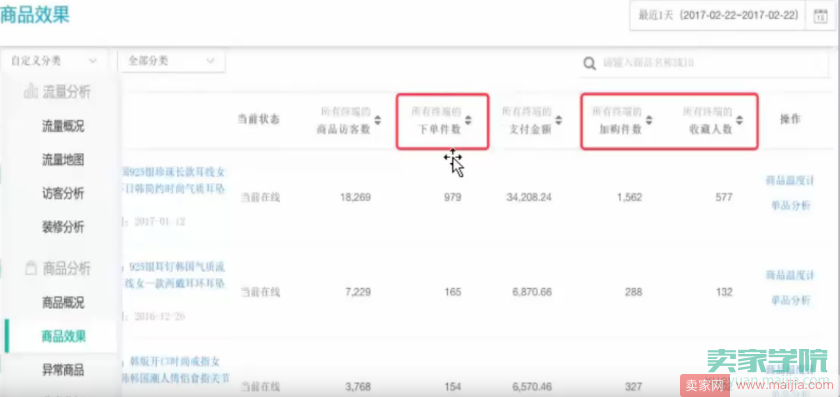Select 流量概况 in the sidebar
Screen dimensions: 840x397
pos(63,126)
